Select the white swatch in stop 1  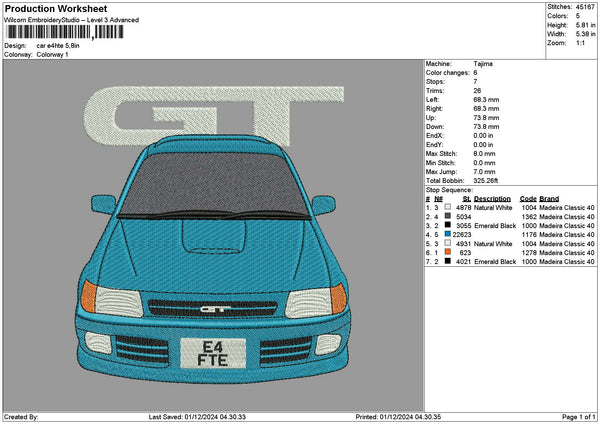tap(447, 207)
